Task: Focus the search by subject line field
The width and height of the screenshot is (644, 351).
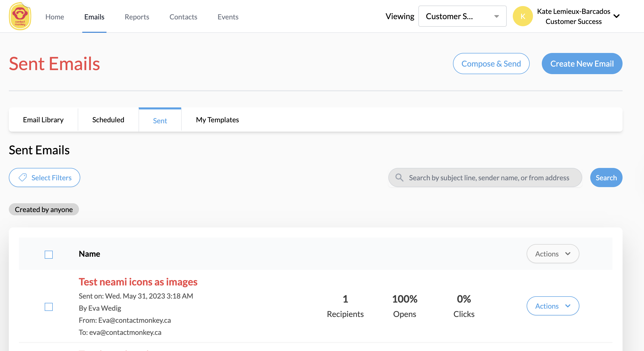Action: [x=485, y=178]
